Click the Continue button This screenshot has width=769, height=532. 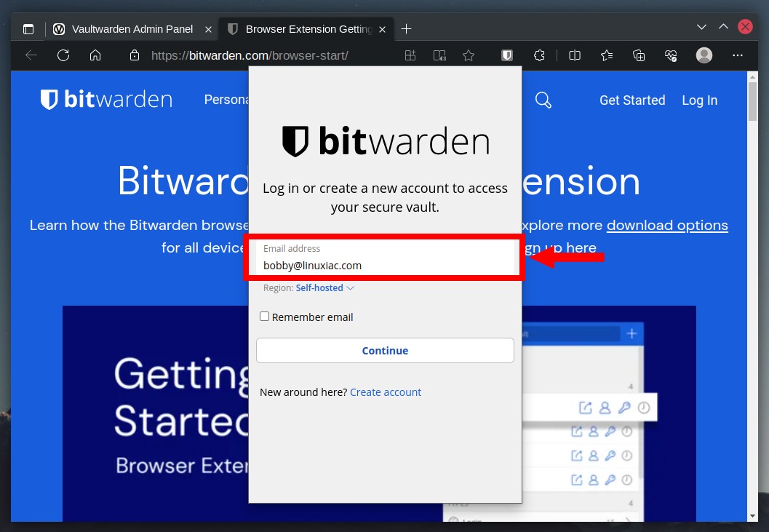click(x=385, y=350)
